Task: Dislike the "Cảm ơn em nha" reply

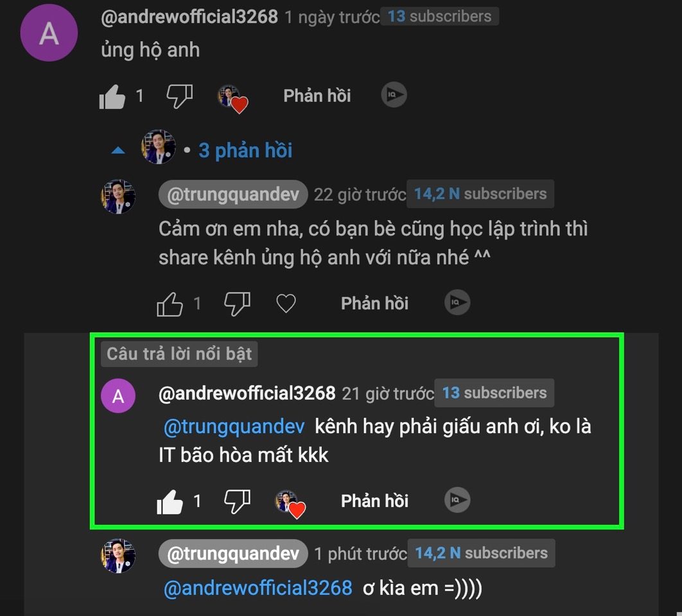Action: click(236, 303)
